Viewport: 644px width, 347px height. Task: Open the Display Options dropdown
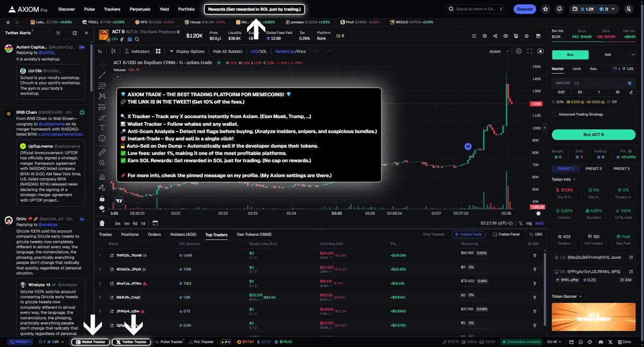point(187,52)
